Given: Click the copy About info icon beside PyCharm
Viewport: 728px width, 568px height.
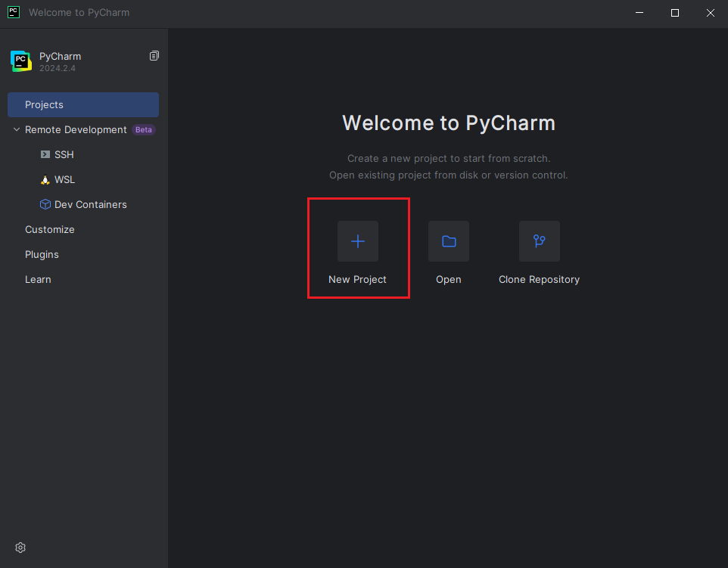Looking at the screenshot, I should [154, 56].
